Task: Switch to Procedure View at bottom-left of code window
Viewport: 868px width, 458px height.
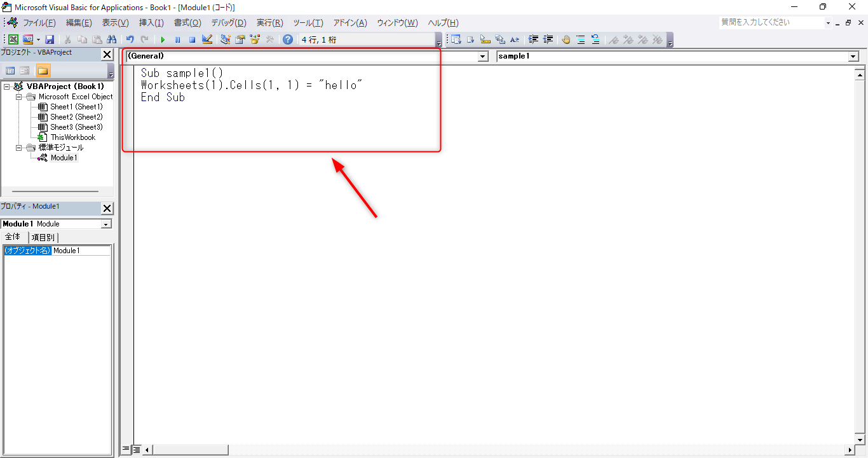Action: [x=126, y=450]
